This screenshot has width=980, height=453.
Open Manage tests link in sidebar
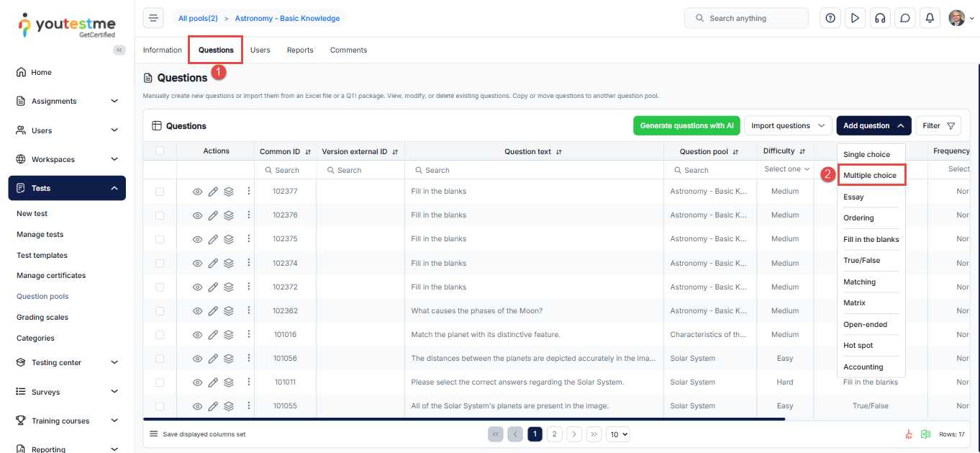[x=40, y=235]
